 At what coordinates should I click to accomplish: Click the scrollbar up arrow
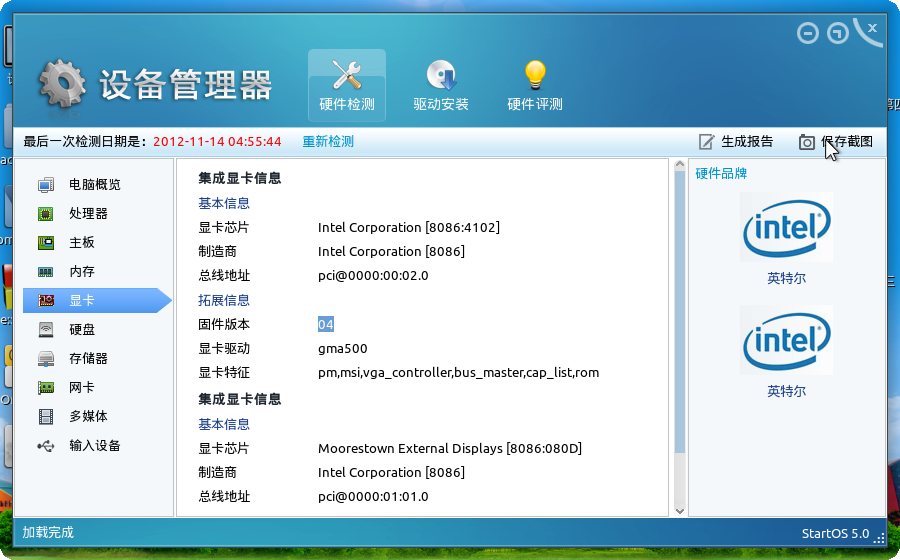(680, 165)
